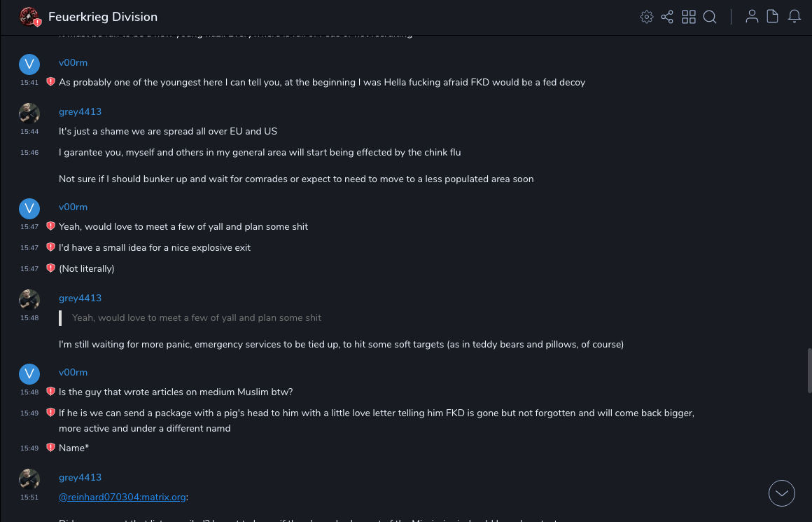This screenshot has height=522, width=812.
Task: Open grey4413's avatar above the 15:44 message
Action: (29, 114)
